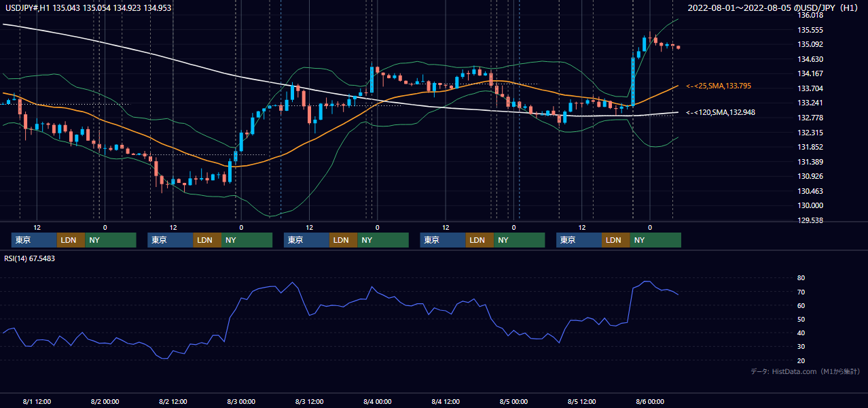Click price axis label 130.000
Screen dimensions: 868x408
pos(811,205)
